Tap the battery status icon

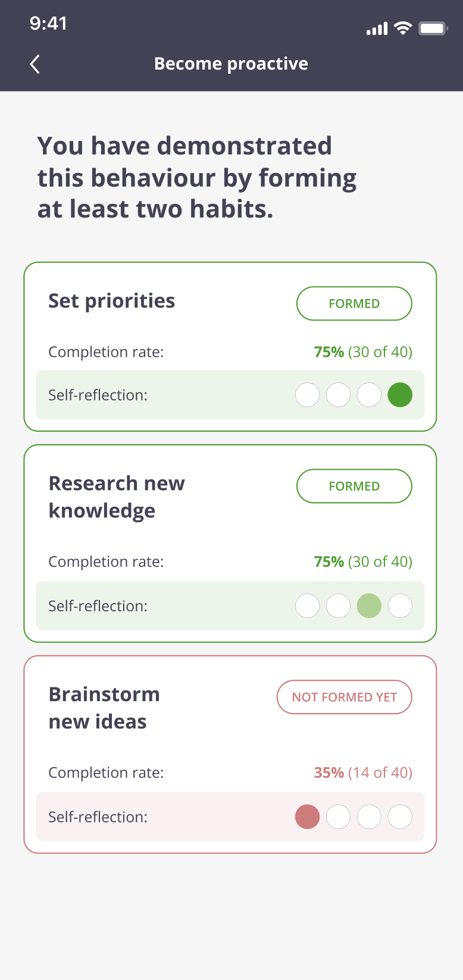(x=433, y=29)
